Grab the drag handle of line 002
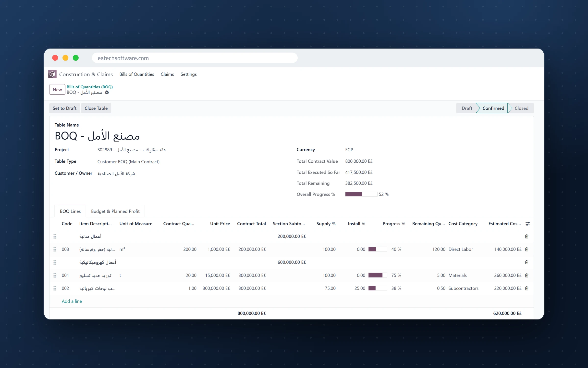The width and height of the screenshot is (588, 368). pos(55,289)
